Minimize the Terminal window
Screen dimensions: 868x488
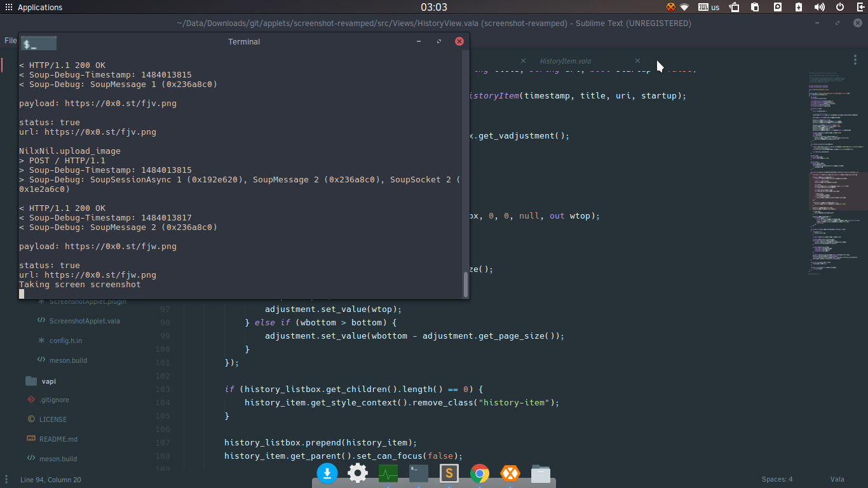point(419,41)
